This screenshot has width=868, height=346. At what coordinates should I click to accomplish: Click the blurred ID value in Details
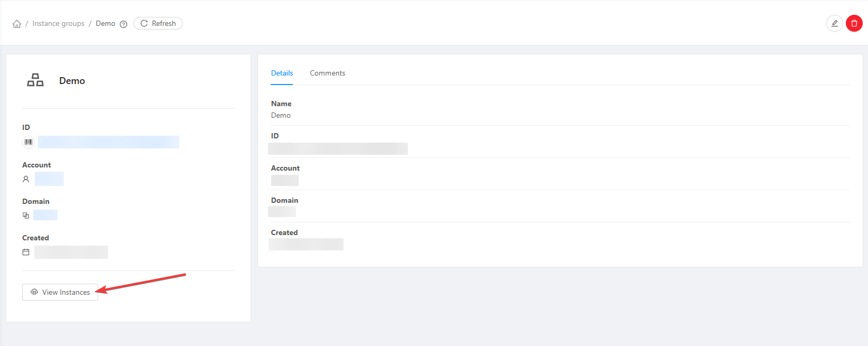[338, 148]
